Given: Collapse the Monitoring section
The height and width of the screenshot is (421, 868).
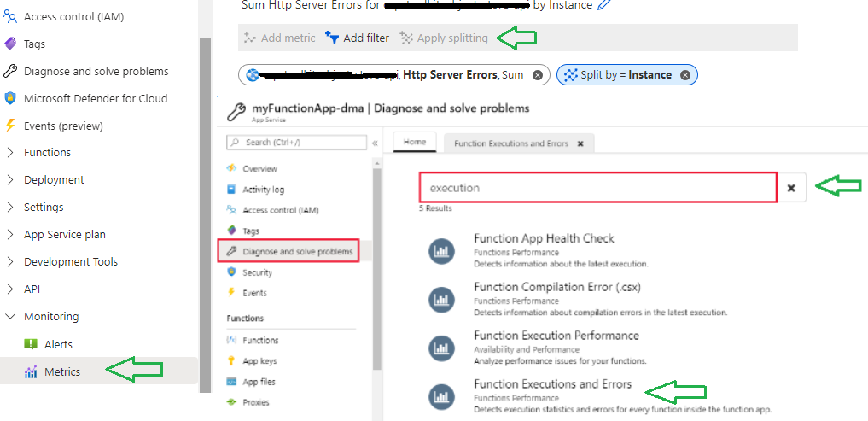Looking at the screenshot, I should (10, 316).
